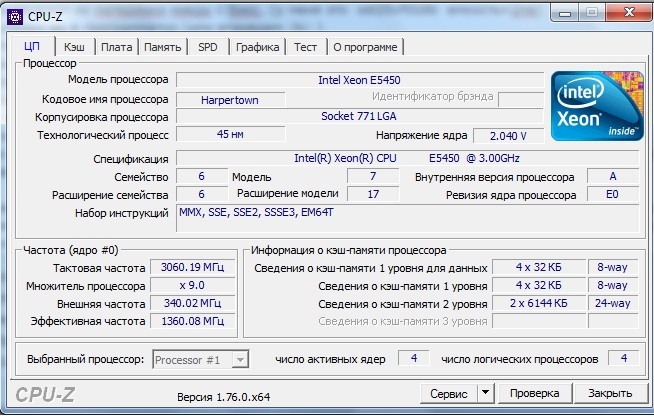Switch to the ЦП tab
Viewport: 654px width, 417px height.
[32, 46]
